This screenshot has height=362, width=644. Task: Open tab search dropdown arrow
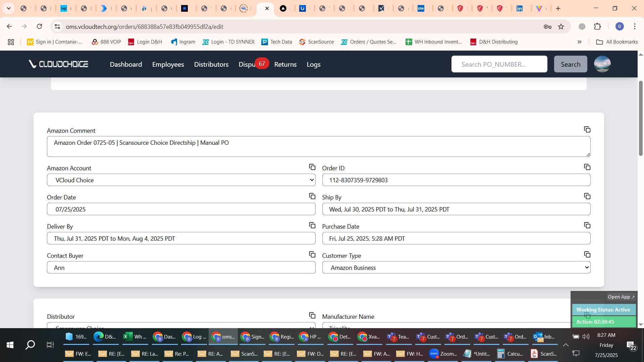(9, 8)
